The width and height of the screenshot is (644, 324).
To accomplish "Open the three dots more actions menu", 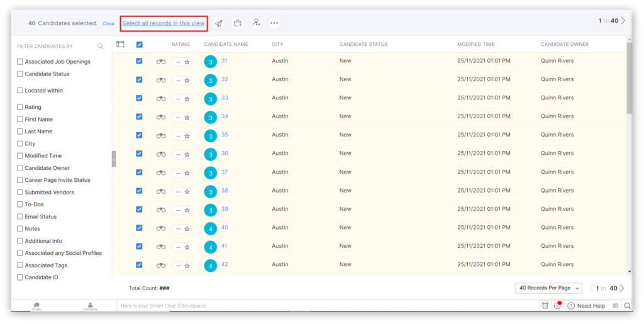I will (274, 23).
